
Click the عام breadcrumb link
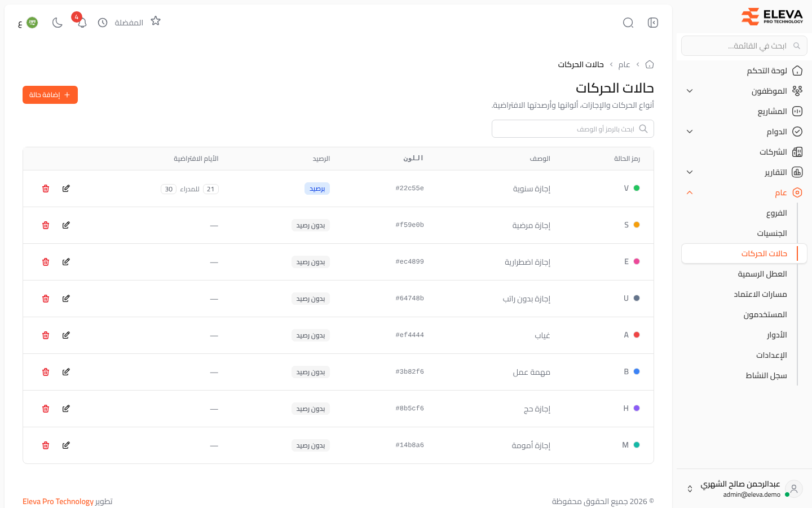[624, 64]
